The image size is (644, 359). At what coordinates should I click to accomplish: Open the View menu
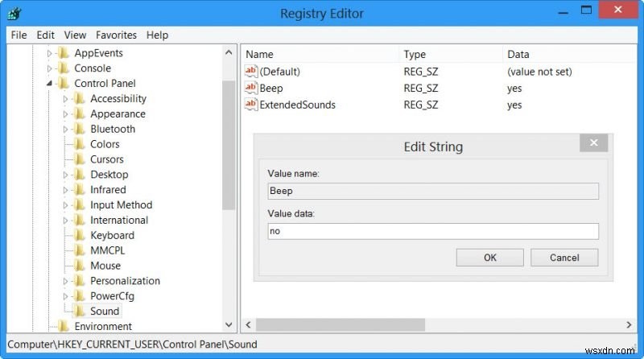pos(75,35)
